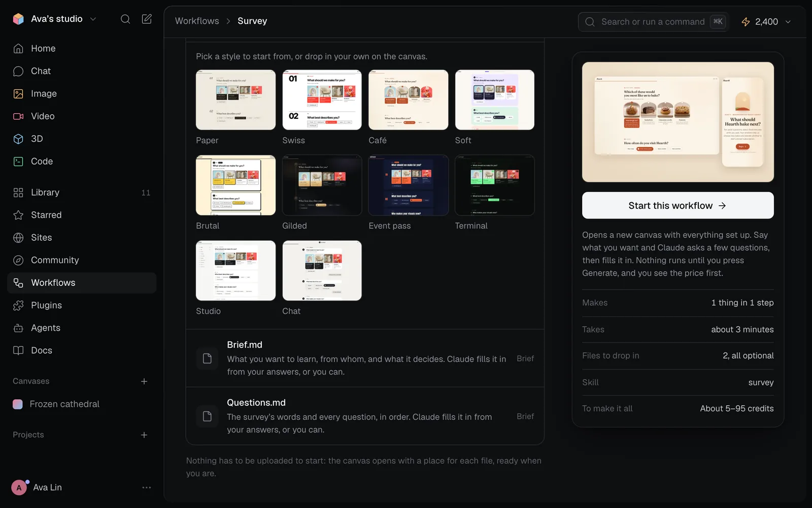Pick the Chat style thumbnail
The height and width of the screenshot is (508, 812).
[x=322, y=270]
